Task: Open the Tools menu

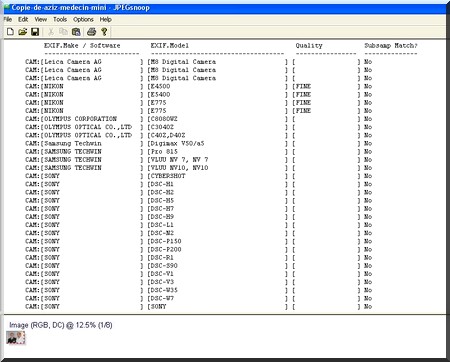Action: [60, 19]
